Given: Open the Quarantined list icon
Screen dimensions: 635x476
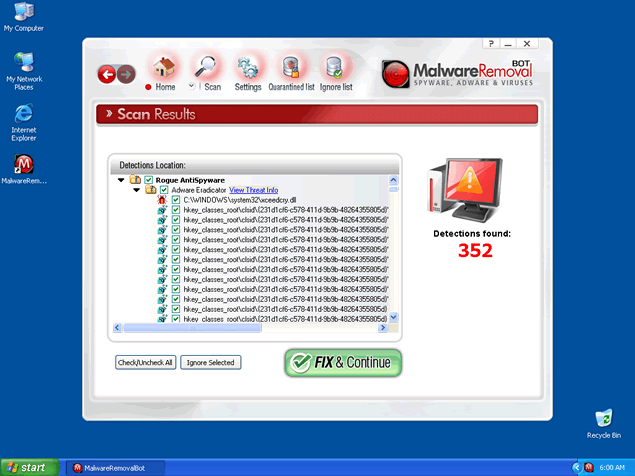Looking at the screenshot, I should (292, 69).
